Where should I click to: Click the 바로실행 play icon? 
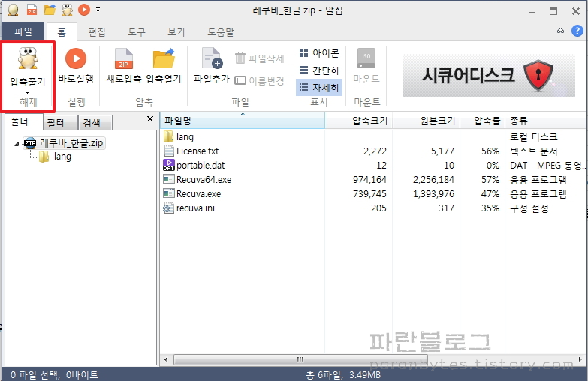(x=76, y=58)
